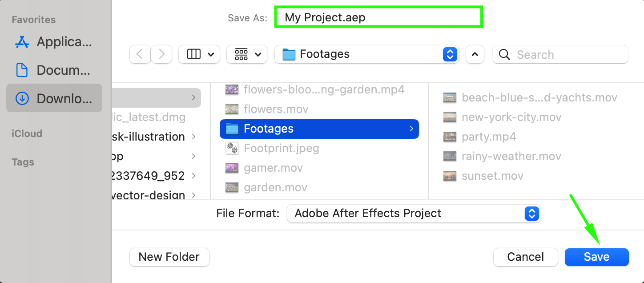This screenshot has height=283, width=644.
Task: Go back with the left chevron button
Action: pyautogui.click(x=140, y=54)
